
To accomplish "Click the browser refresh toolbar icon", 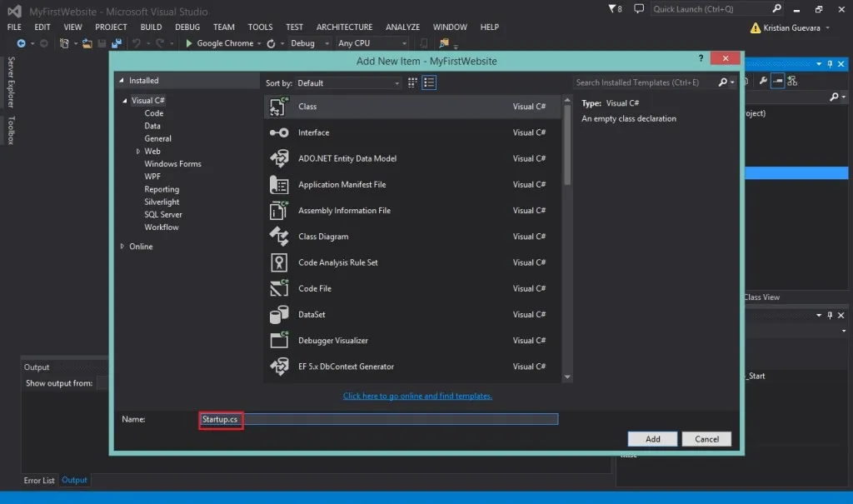I will click(271, 43).
